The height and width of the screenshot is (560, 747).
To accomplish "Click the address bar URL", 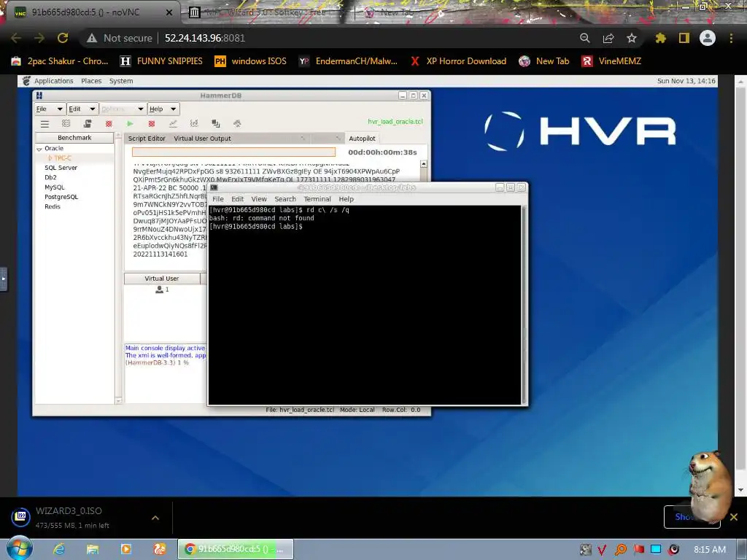I will click(x=205, y=38).
